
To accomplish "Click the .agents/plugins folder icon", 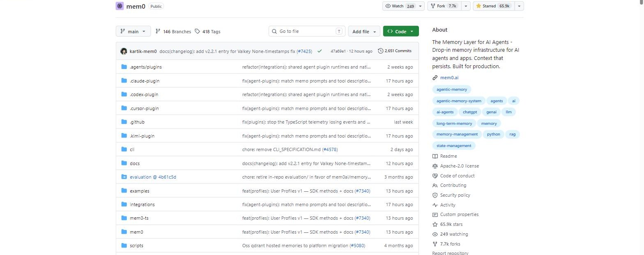I will (124, 67).
